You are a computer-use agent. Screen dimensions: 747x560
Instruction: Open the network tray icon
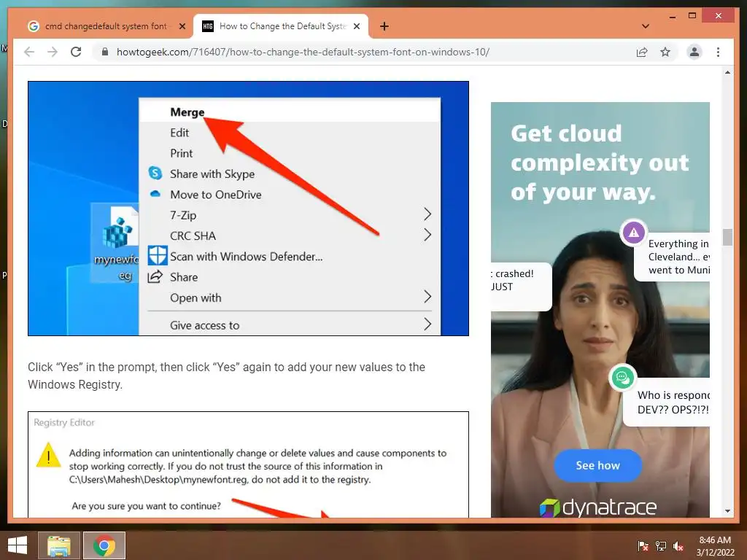(x=660, y=546)
